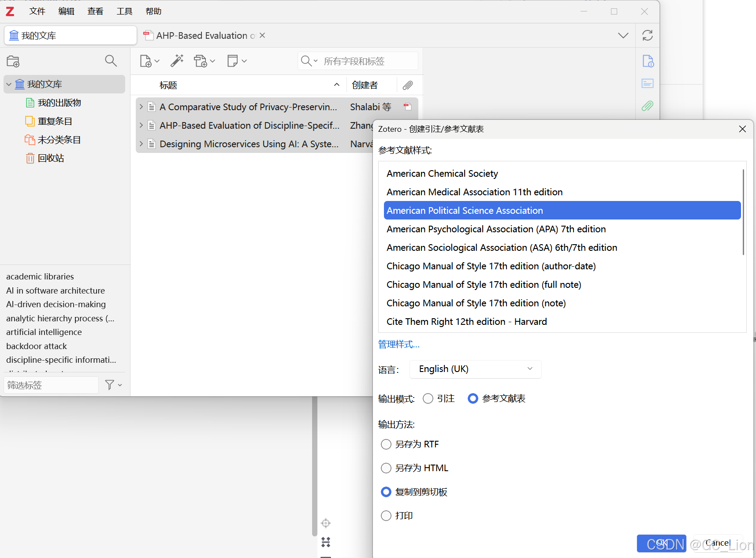Expand the Designing Microservices item row
Image resolution: width=756 pixels, height=558 pixels.
point(141,144)
